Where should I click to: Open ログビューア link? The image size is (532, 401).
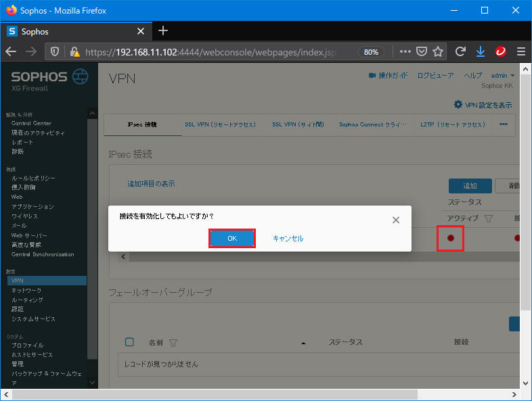click(435, 76)
